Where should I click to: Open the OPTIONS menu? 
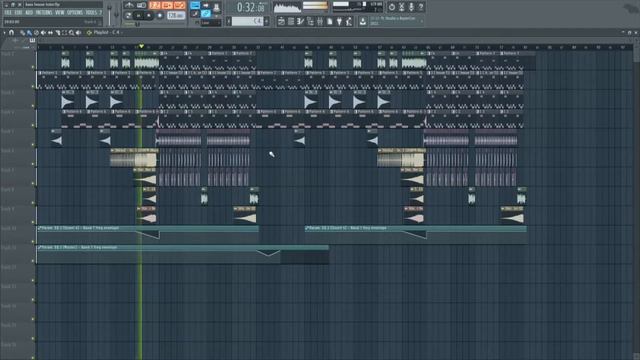(x=75, y=13)
